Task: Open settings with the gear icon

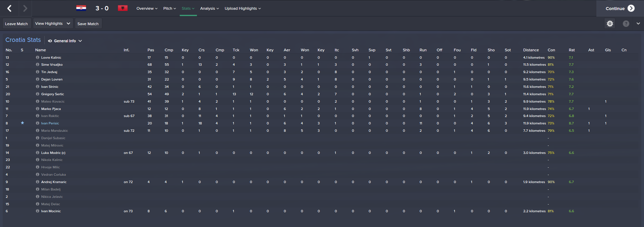Action: coord(610,23)
